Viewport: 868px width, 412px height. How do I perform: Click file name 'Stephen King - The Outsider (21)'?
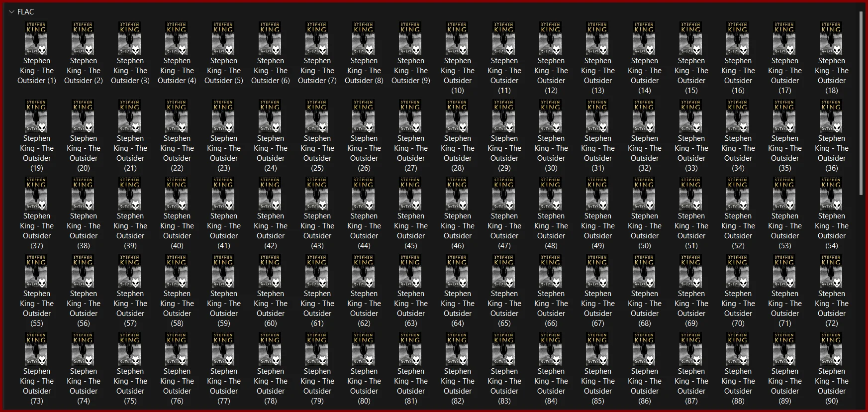[130, 153]
